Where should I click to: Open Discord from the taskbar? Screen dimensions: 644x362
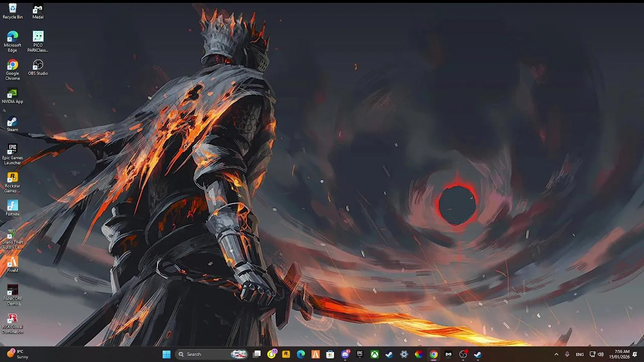click(x=345, y=354)
